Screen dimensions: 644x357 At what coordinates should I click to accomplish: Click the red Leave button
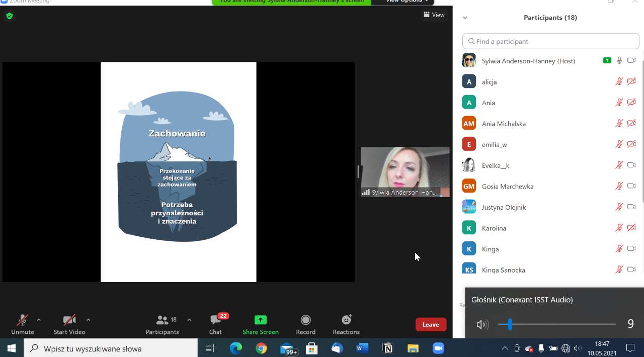tap(431, 324)
